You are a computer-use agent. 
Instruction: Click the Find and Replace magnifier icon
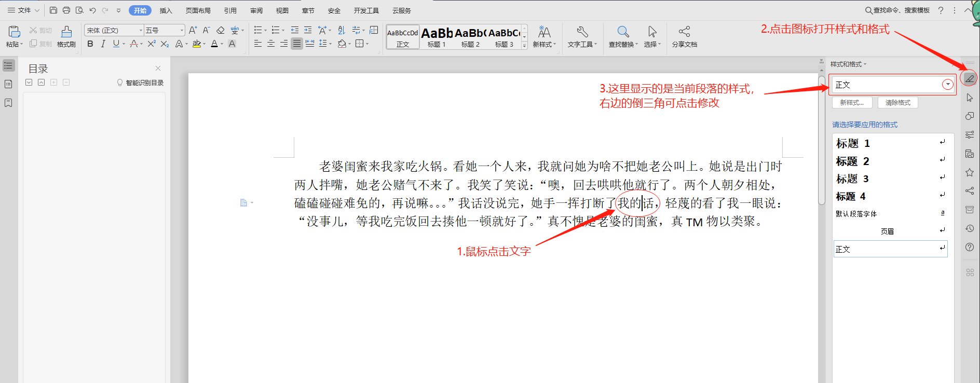coord(623,32)
